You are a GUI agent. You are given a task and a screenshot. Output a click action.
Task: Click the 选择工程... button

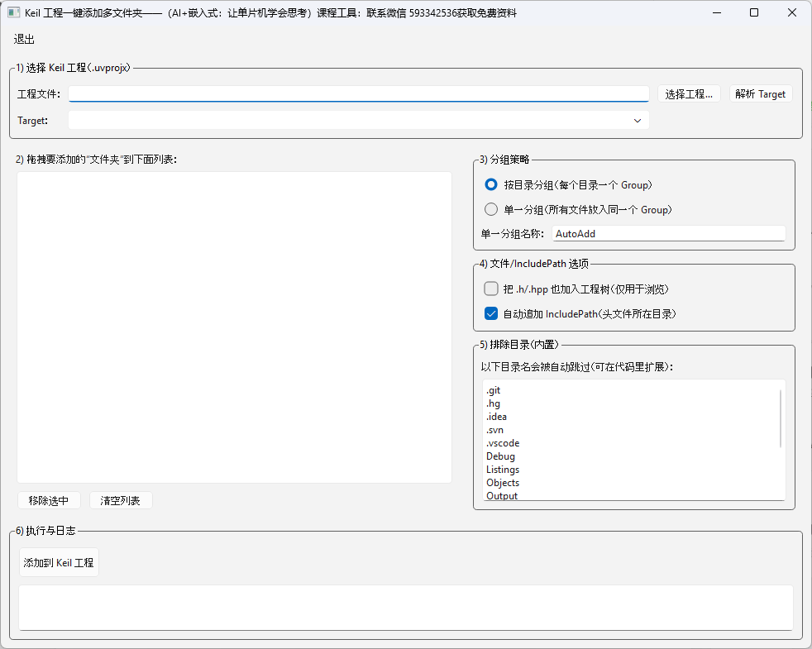[x=689, y=93]
